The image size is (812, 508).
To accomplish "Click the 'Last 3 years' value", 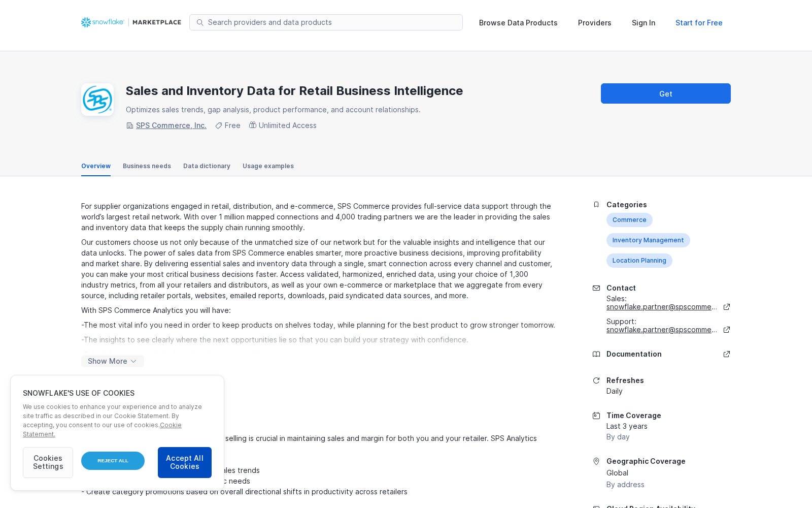I will tap(627, 426).
